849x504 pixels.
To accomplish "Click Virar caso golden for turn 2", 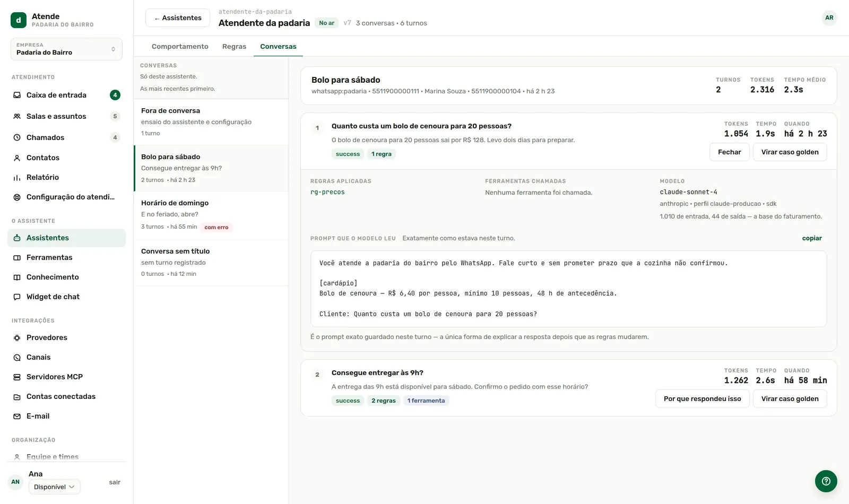I will [x=790, y=398].
